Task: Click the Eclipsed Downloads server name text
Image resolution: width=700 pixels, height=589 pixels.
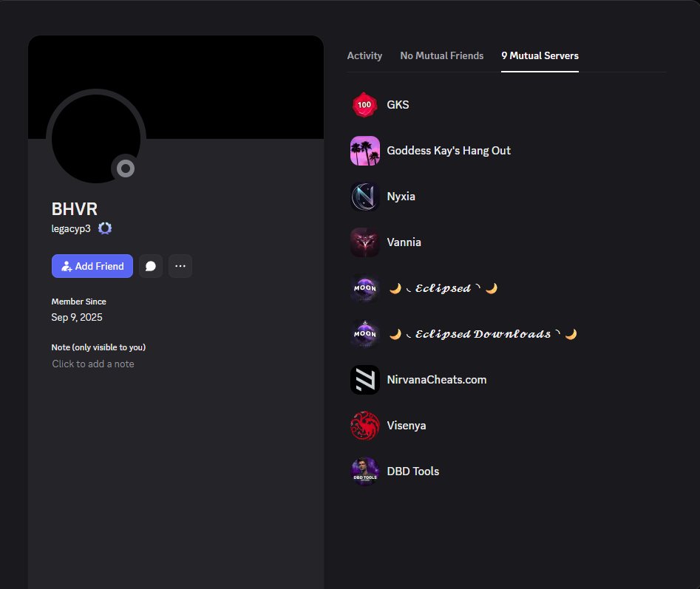Action: 483,334
